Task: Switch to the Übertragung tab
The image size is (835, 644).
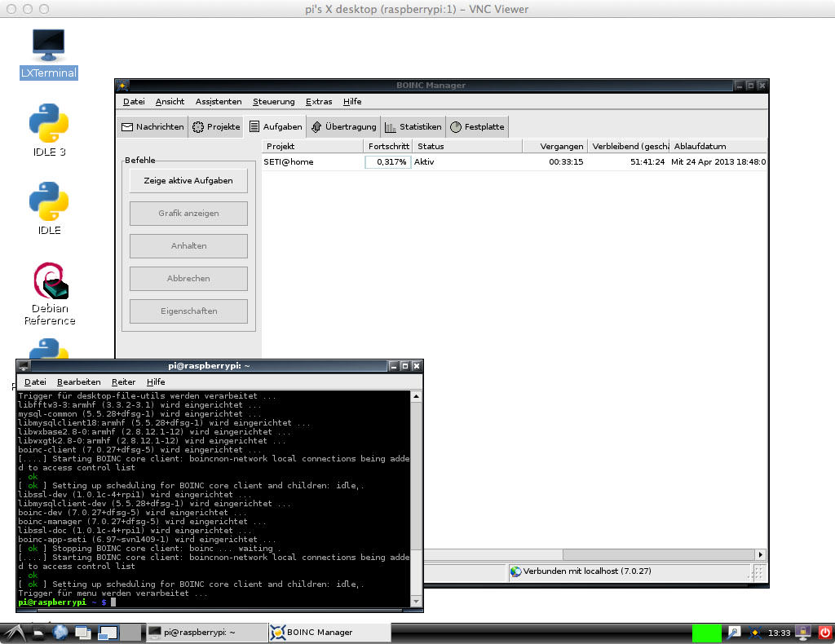Action: coord(343,126)
